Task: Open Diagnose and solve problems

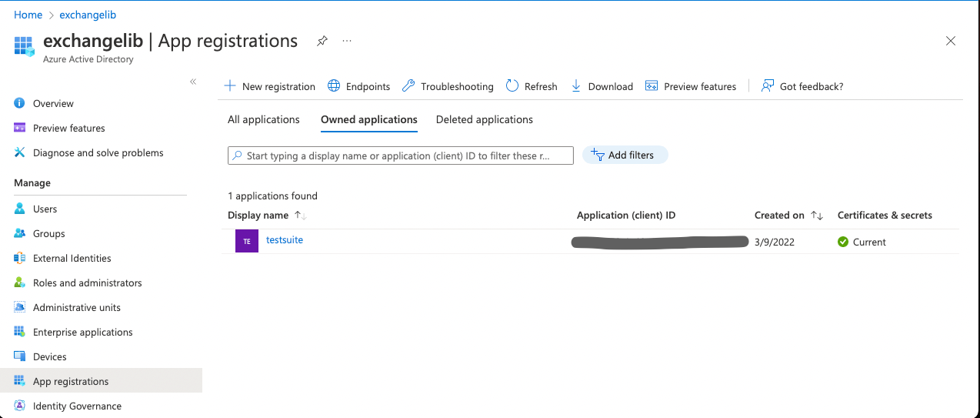Action: [100, 152]
